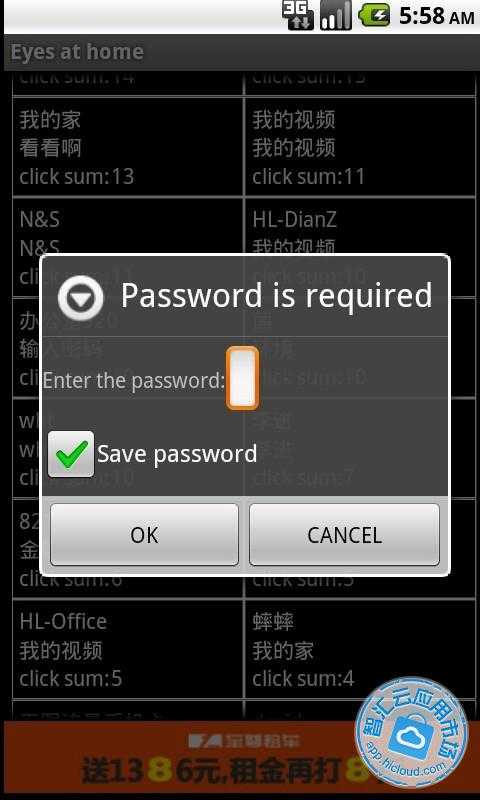This screenshot has height=800, width=480.
Task: Focus the password input field
Action: point(242,378)
